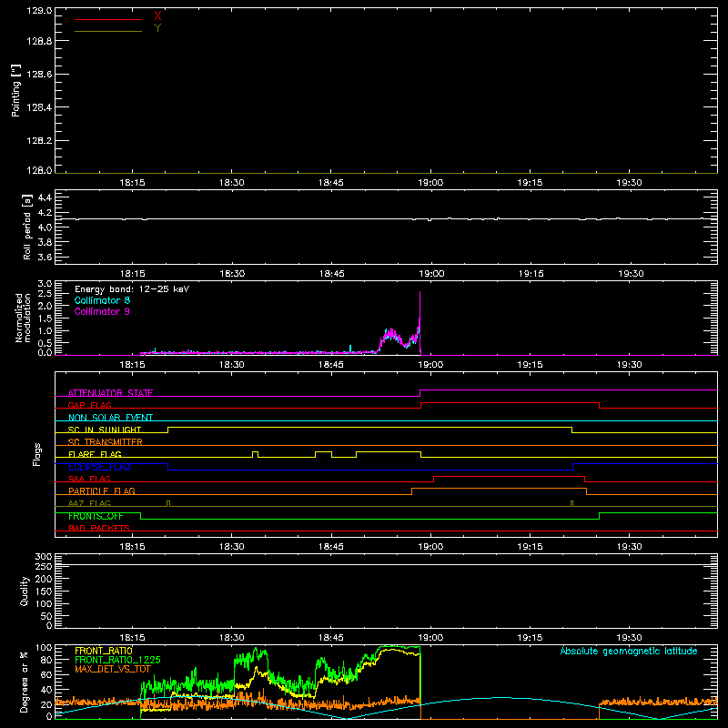This screenshot has height=728, width=728.
Task: Select the 'Absolute geomagnetic latitude' legend text
Action: 629,651
